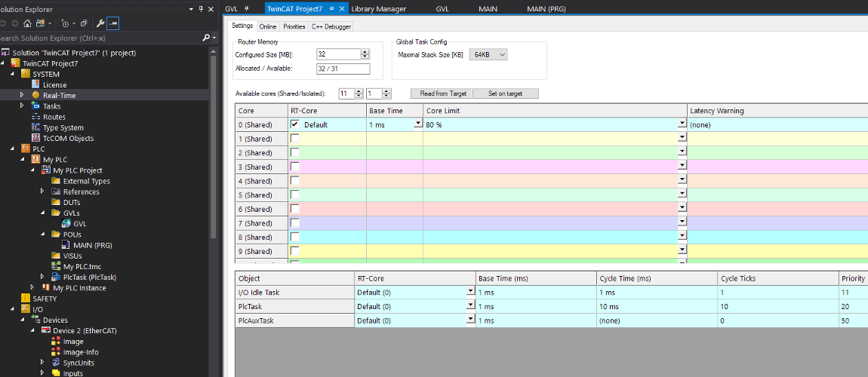Select the VISUs folder icon
The width and height of the screenshot is (868, 377).
(56, 256)
